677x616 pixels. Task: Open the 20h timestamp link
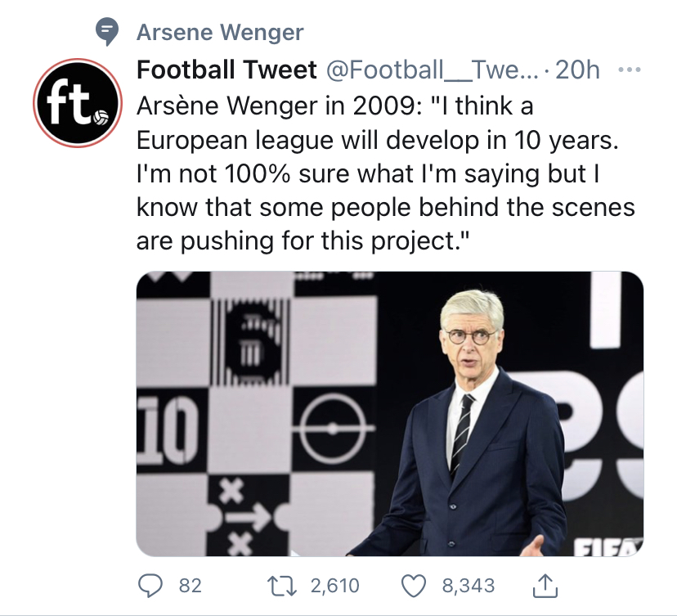coord(577,70)
